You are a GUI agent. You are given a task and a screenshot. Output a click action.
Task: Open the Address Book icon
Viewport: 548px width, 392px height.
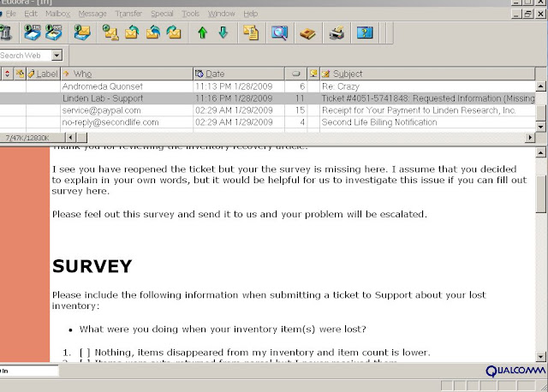pyautogui.click(x=308, y=33)
